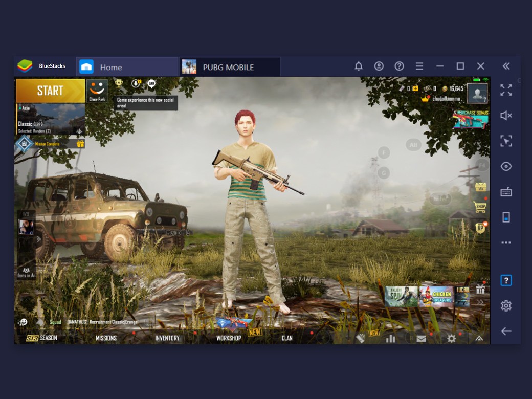Switch to PUBG MOBILE tab
The height and width of the screenshot is (399, 532).
[x=230, y=67]
